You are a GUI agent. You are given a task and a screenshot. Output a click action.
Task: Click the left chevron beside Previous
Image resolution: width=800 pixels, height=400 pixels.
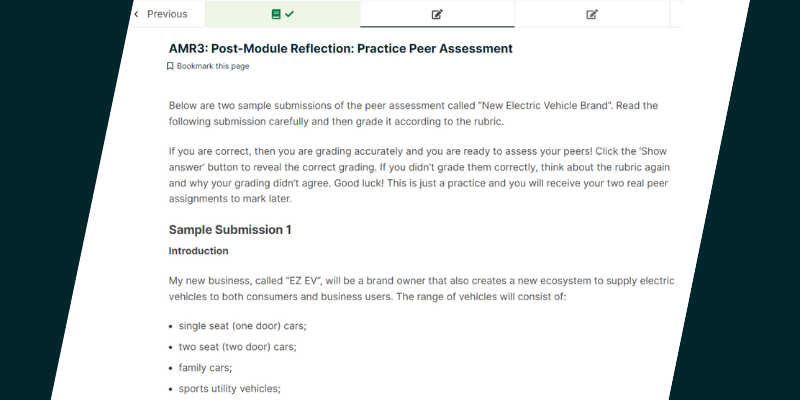[136, 14]
